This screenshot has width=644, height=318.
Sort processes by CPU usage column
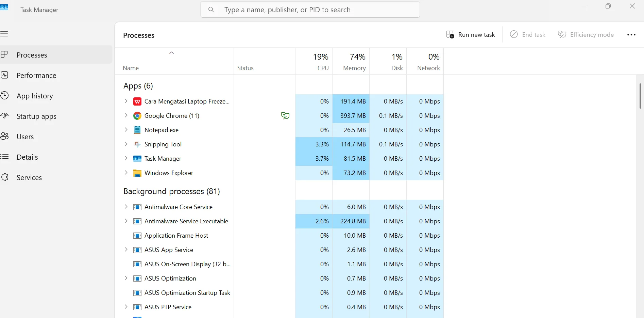[x=314, y=61]
